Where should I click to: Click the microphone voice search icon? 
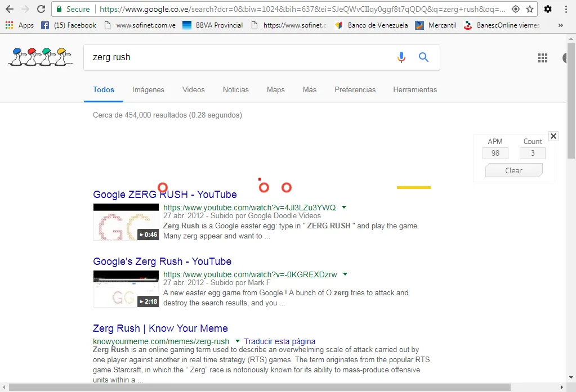tap(401, 57)
